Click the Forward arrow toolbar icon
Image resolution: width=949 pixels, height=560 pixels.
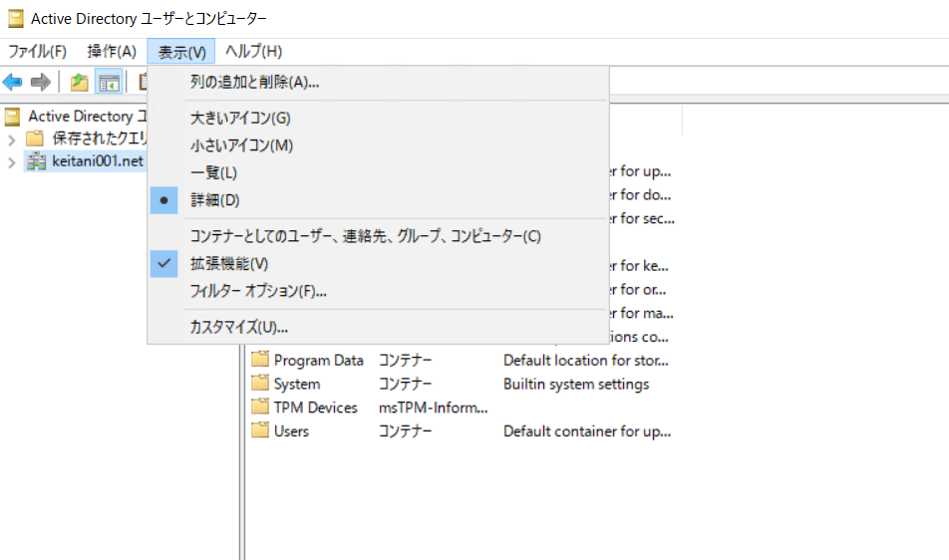(41, 82)
